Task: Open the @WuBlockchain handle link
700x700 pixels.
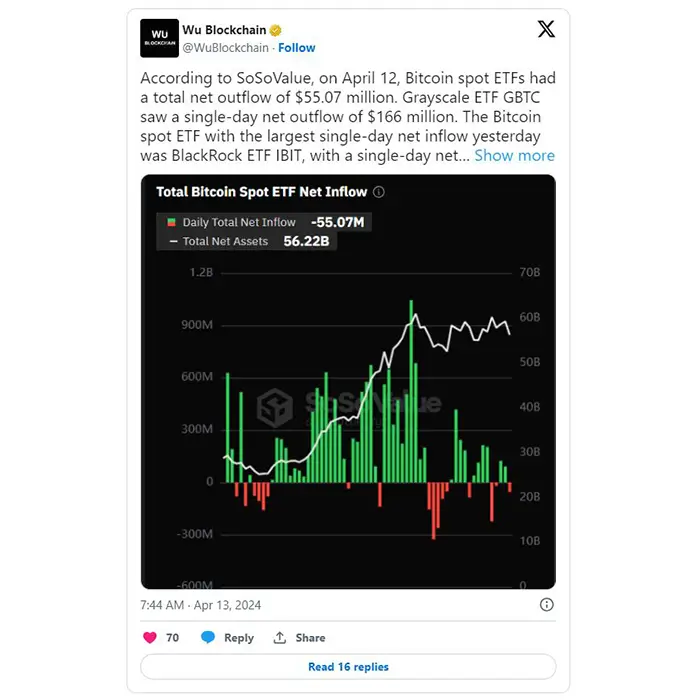Action: 225,48
